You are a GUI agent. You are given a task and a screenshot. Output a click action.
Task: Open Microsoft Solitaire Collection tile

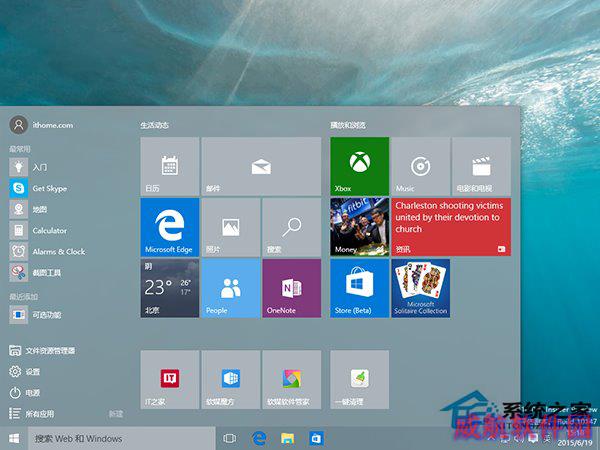(421, 288)
